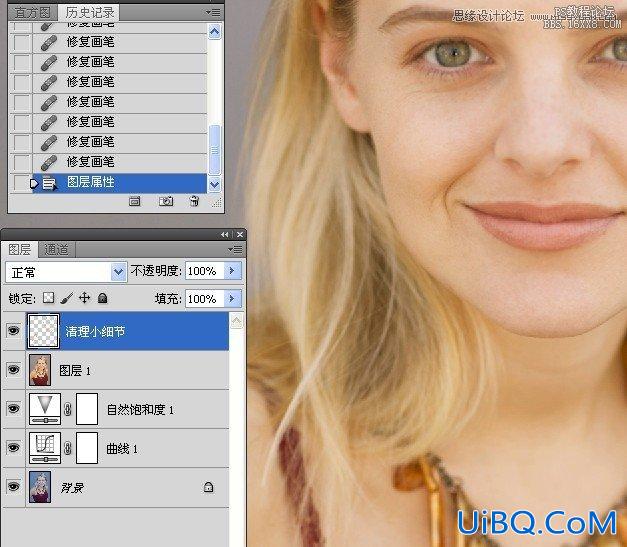This screenshot has width=627, height=547.
Task: Hide the 清理小细节 layer
Action: [x=14, y=331]
